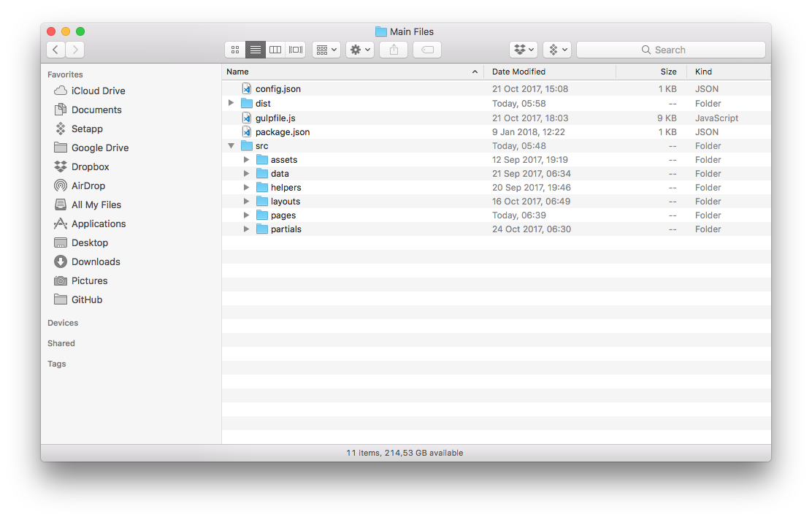The width and height of the screenshot is (812, 520).
Task: Click the Downloads sidebar icon
Action: click(x=61, y=261)
